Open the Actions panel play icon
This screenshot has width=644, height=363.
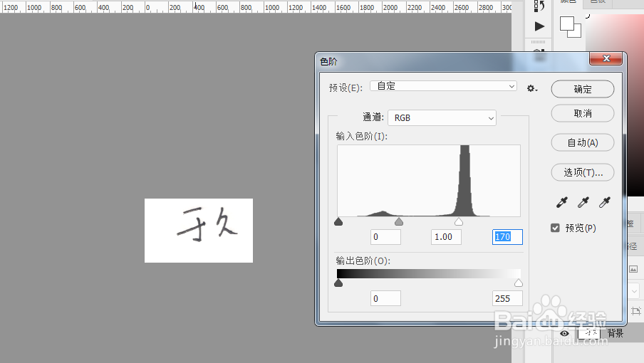(539, 26)
